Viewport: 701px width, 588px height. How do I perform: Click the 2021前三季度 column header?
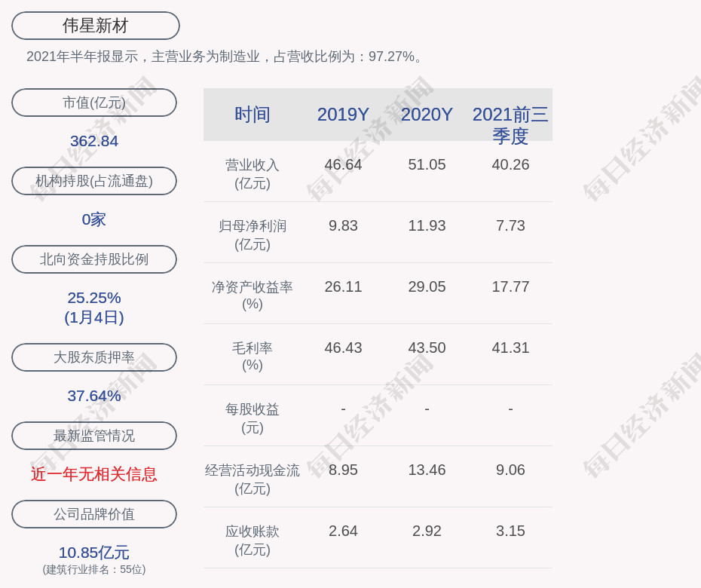coord(510,125)
